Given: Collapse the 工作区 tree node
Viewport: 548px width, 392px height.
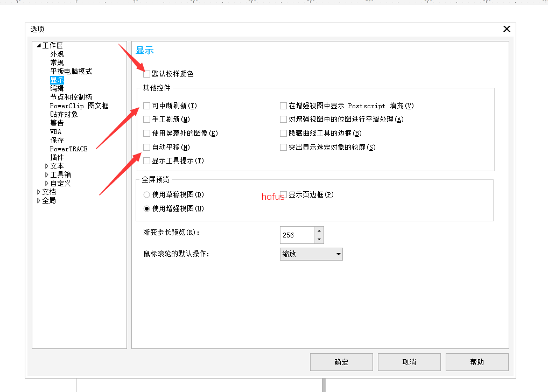Looking at the screenshot, I should coord(39,45).
